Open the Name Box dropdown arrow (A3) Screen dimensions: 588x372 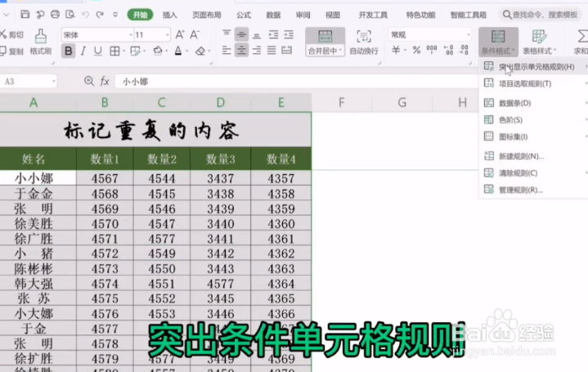click(54, 81)
